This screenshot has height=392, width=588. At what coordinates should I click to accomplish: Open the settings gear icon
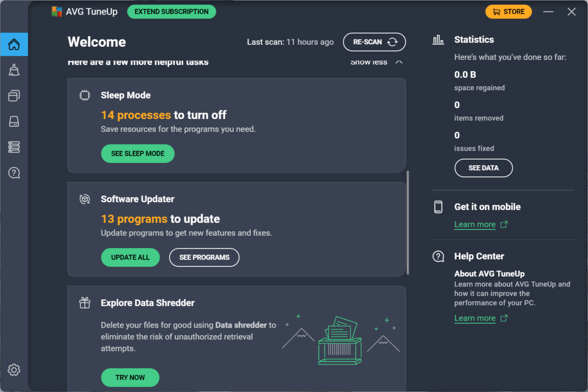[14, 370]
